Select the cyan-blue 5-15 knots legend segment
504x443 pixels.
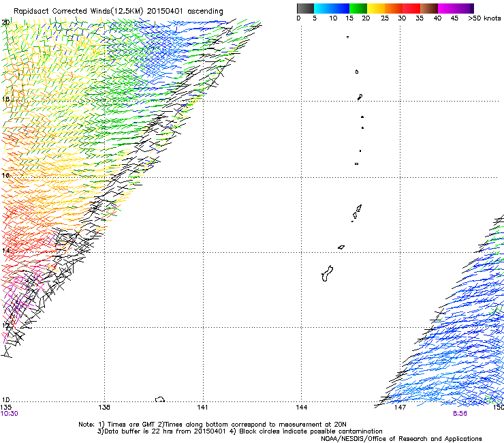(x=332, y=8)
